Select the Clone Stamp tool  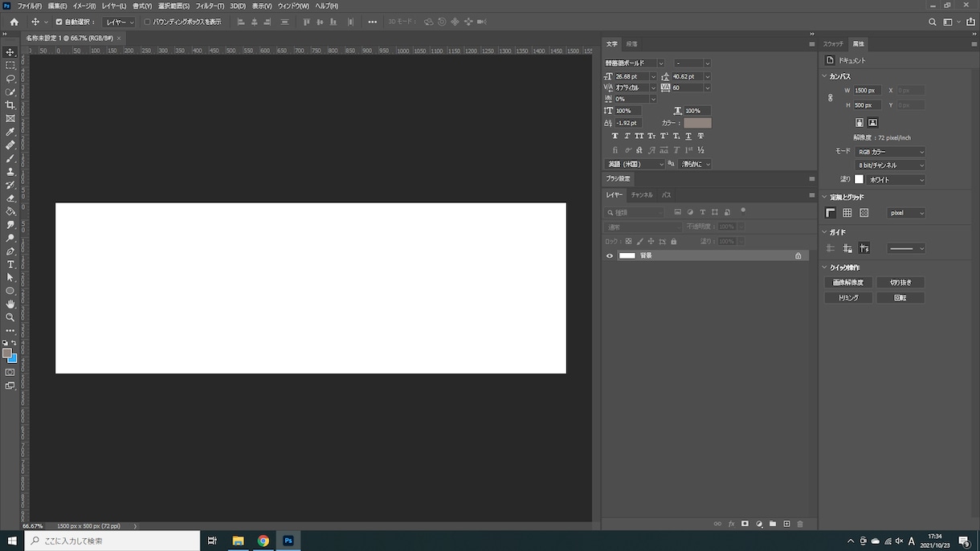click(x=10, y=172)
